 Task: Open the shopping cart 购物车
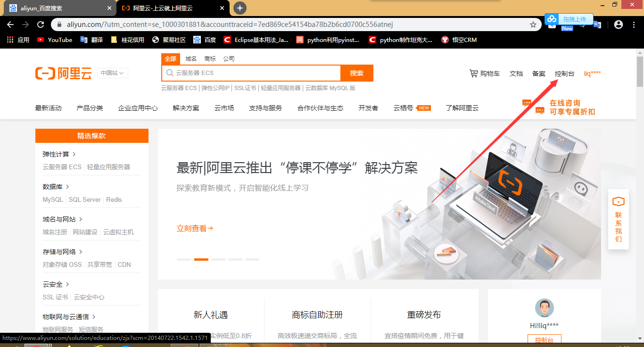[485, 74]
